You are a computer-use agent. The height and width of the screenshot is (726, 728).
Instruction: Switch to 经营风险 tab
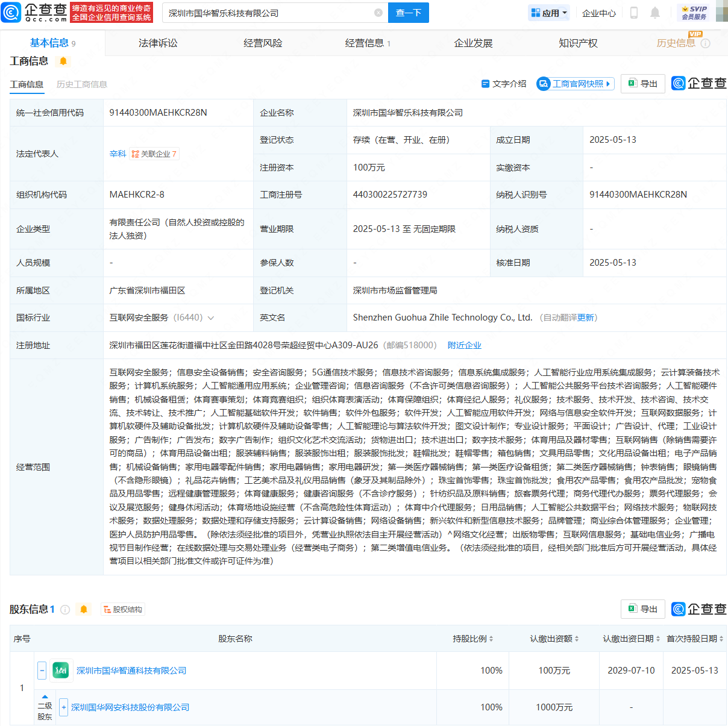click(263, 43)
